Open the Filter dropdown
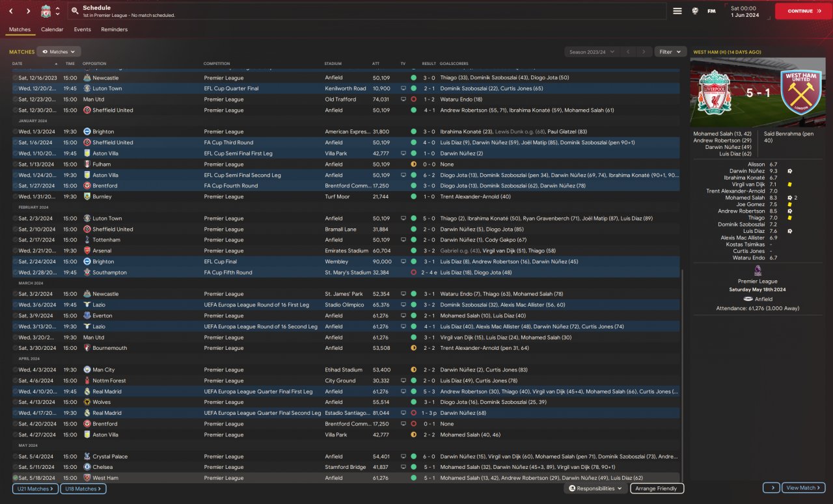Screen dimensions: 833x504 click(670, 51)
